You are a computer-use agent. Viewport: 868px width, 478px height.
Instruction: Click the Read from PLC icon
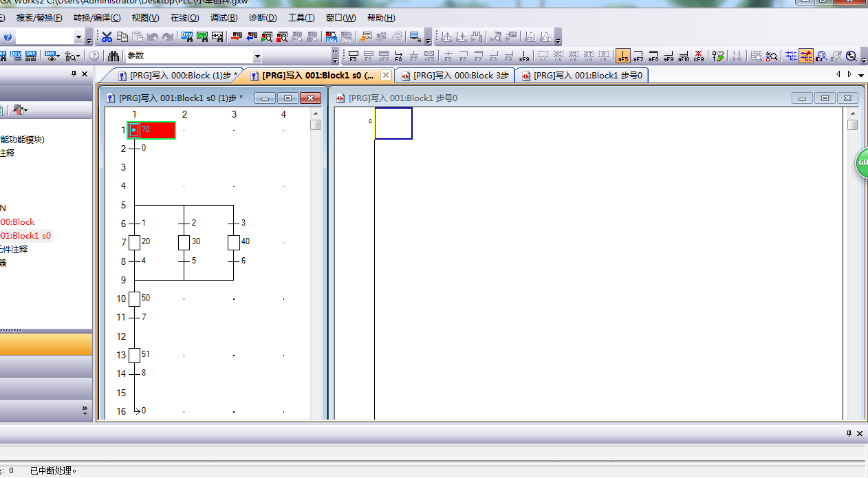click(x=250, y=37)
